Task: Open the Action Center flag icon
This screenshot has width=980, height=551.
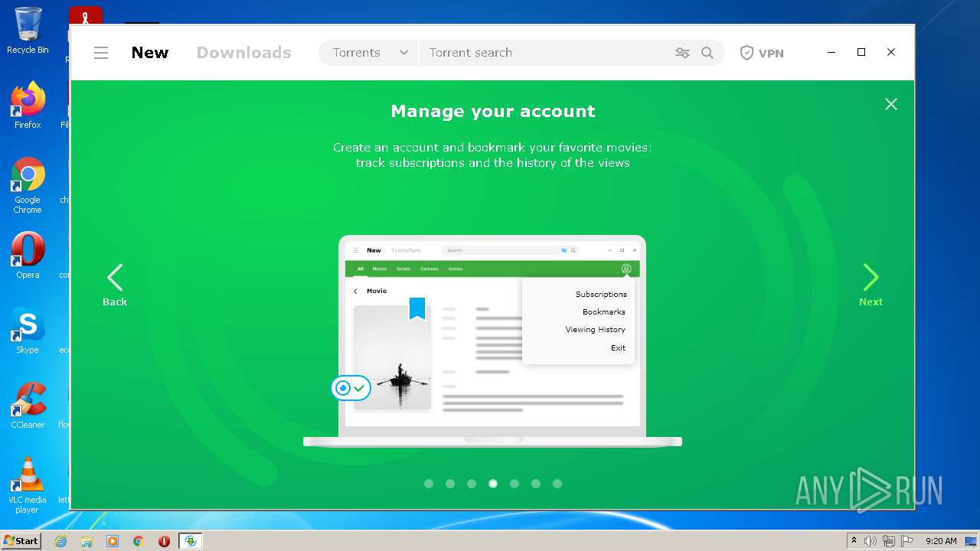Action: coord(907,541)
